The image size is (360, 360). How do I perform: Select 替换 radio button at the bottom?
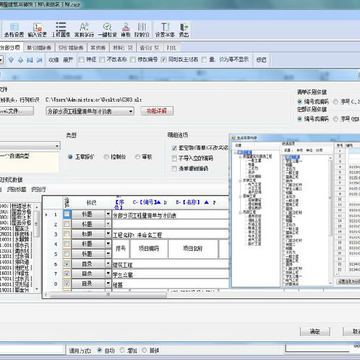coord(144,350)
